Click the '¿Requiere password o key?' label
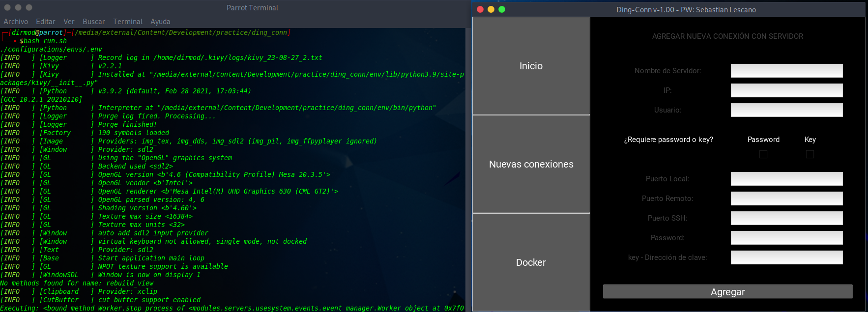Screen dimensions: 868x312 pyautogui.click(x=668, y=140)
